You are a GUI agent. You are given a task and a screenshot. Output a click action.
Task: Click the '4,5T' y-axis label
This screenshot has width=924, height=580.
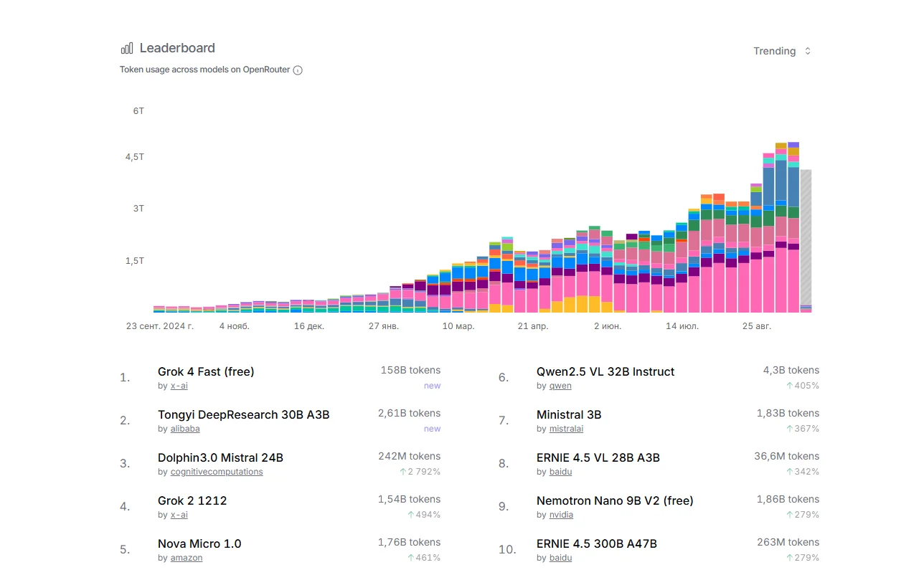click(135, 157)
